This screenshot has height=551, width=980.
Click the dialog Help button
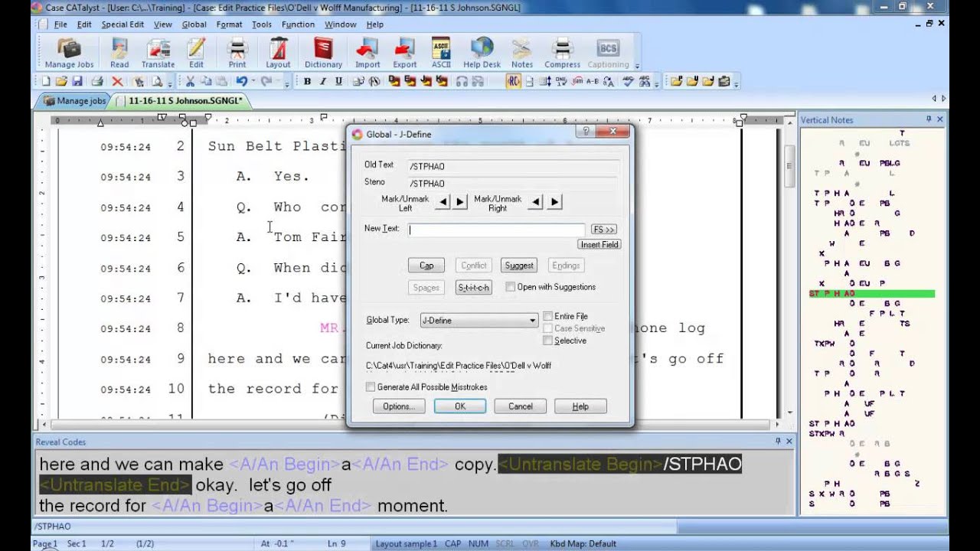[x=580, y=406]
